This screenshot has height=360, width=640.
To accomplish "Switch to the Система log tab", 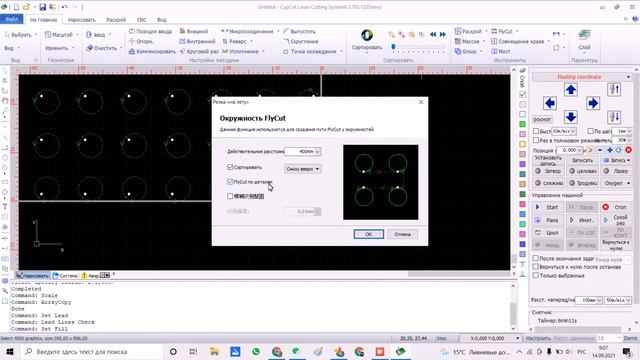I will 65,276.
